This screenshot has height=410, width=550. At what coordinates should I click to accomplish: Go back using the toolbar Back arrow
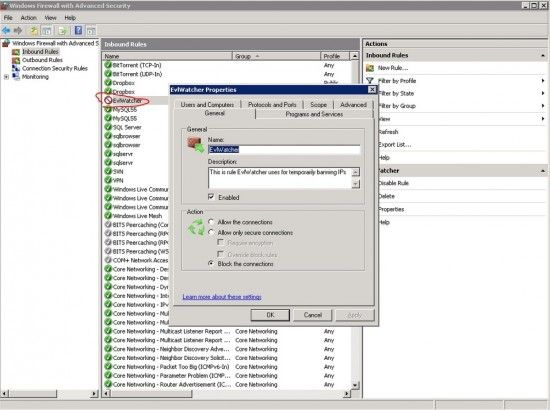click(x=6, y=31)
